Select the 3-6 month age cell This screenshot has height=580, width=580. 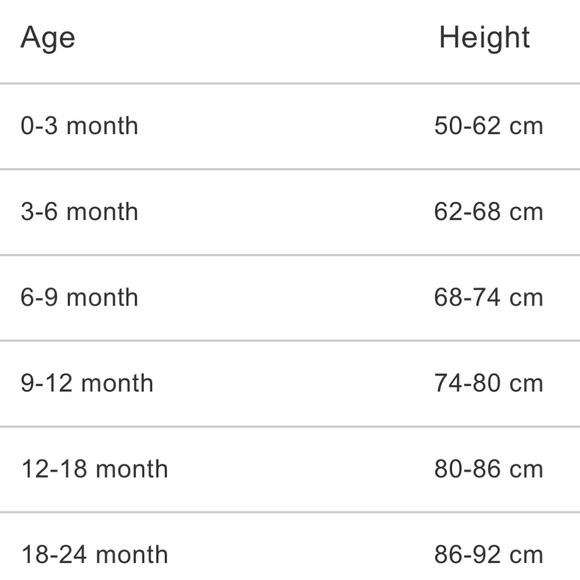pyautogui.click(x=79, y=212)
